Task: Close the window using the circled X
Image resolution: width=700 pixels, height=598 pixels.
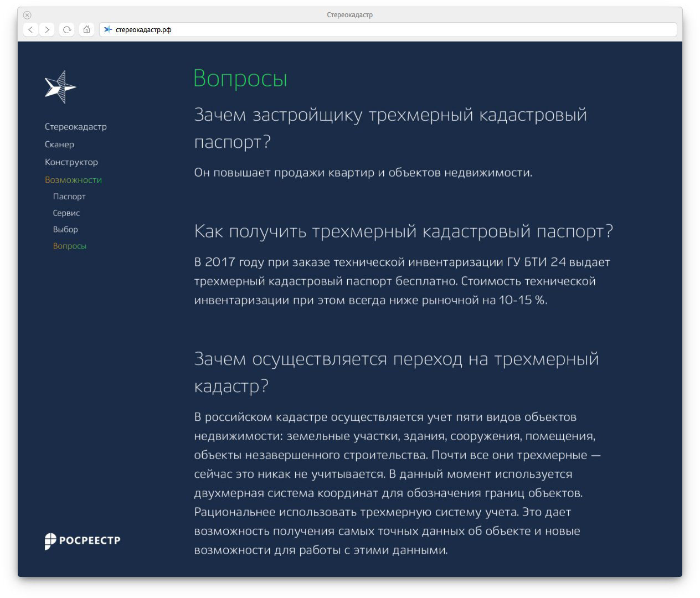Action: [27, 15]
